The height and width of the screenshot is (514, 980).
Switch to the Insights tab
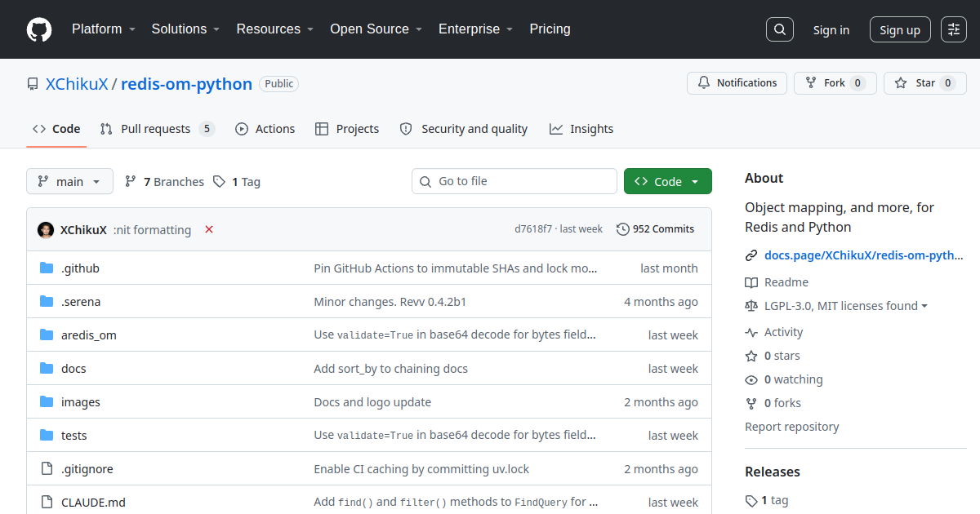(581, 129)
